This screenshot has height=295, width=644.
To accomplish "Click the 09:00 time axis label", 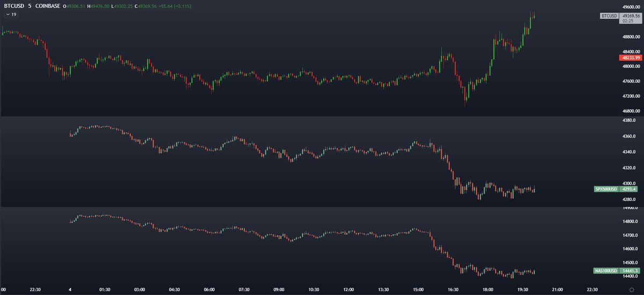I will [279, 289].
